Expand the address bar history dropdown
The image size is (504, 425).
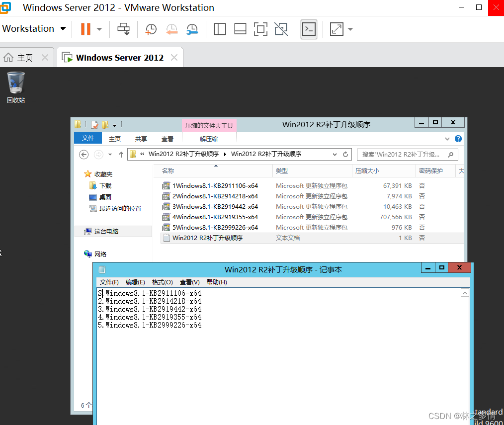click(335, 154)
